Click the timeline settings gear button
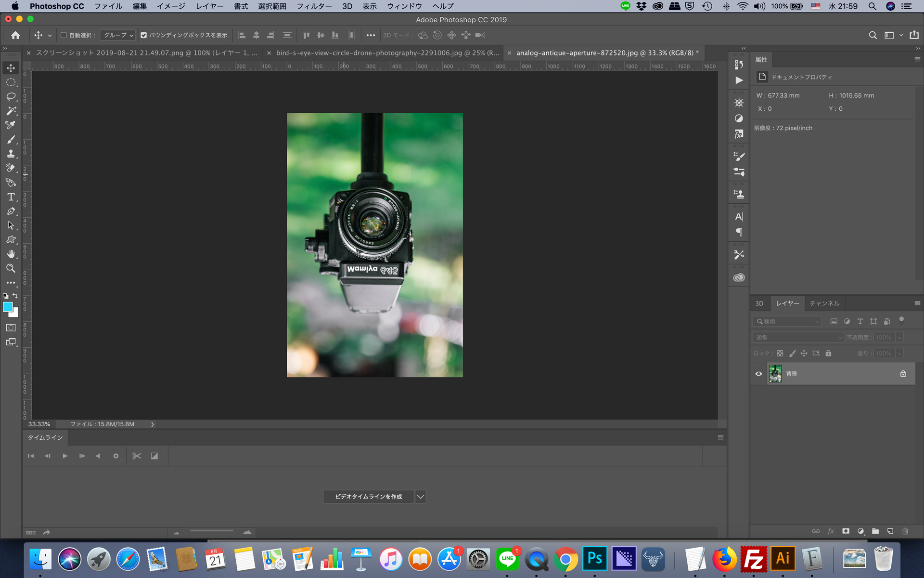924x578 pixels. click(x=115, y=456)
